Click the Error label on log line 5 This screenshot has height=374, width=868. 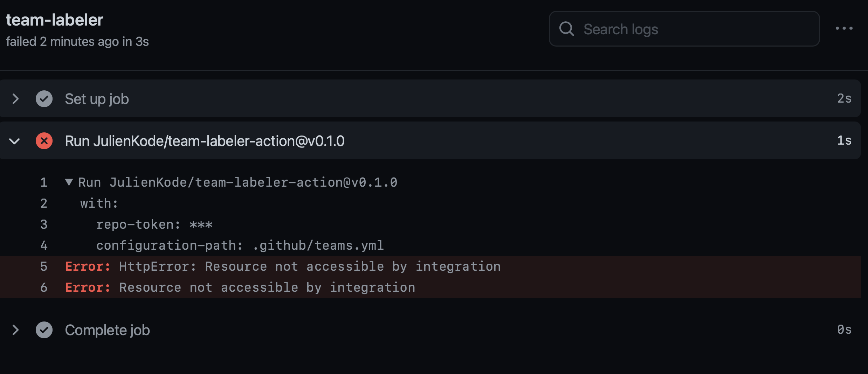click(x=87, y=266)
